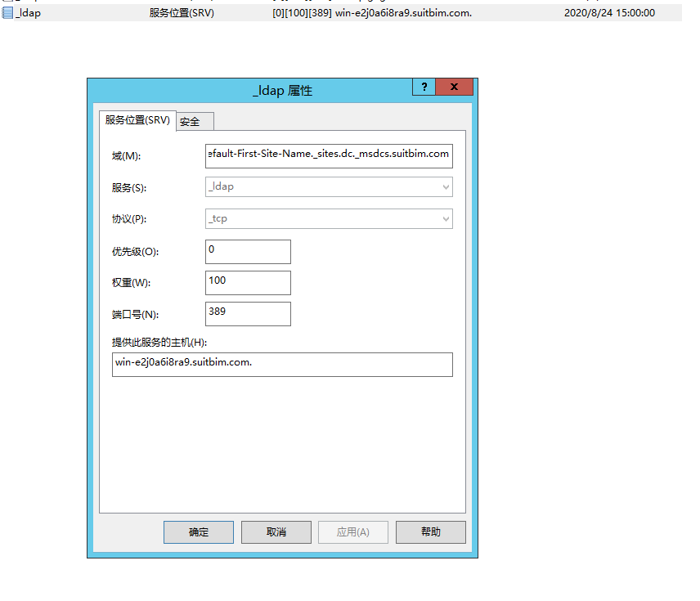
Task: Click the 权重(W) field containing 100
Action: [248, 282]
